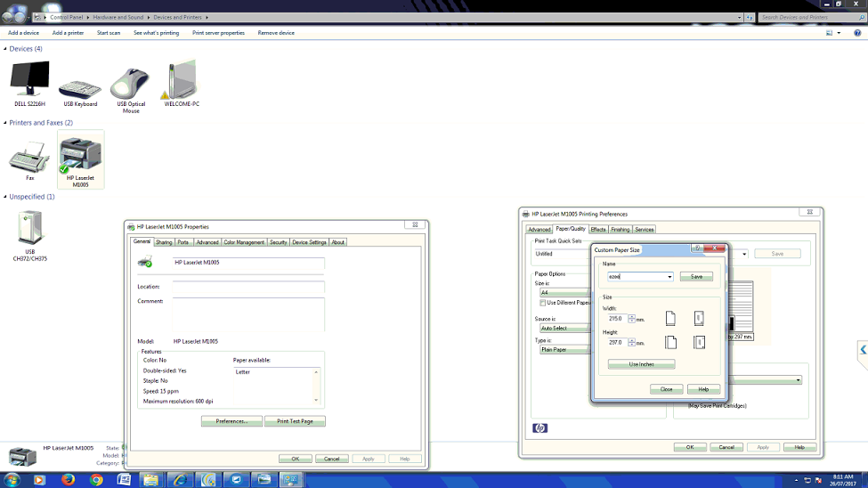Click the HP logo in Printing Preferences
The image size is (868, 488).
point(539,428)
